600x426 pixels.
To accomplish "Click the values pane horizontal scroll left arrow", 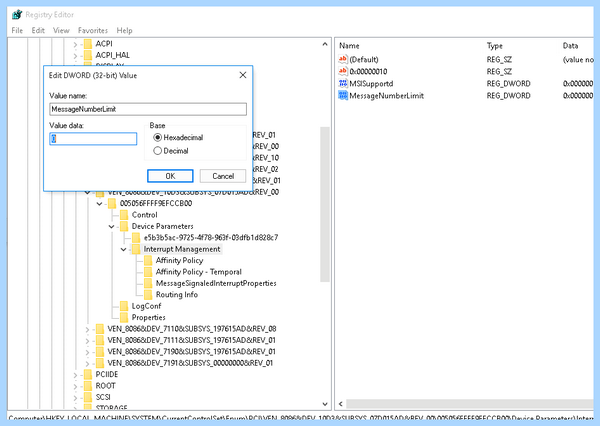I will click(341, 404).
